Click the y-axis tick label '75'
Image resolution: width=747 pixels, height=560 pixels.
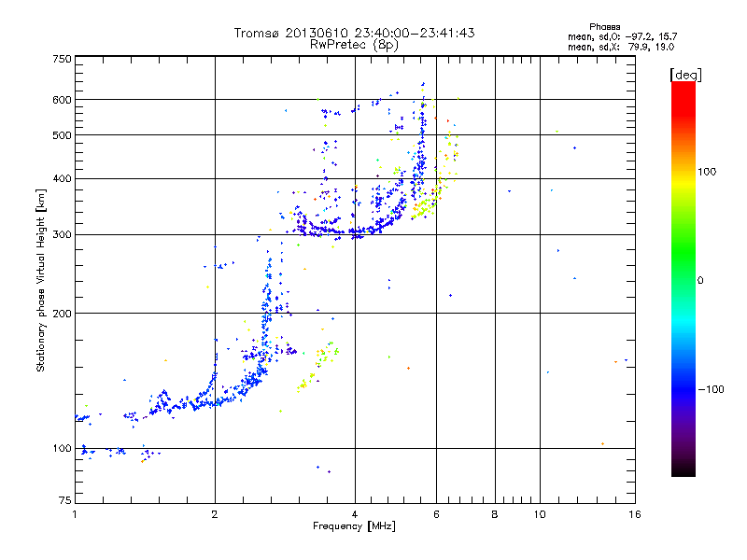[64, 500]
